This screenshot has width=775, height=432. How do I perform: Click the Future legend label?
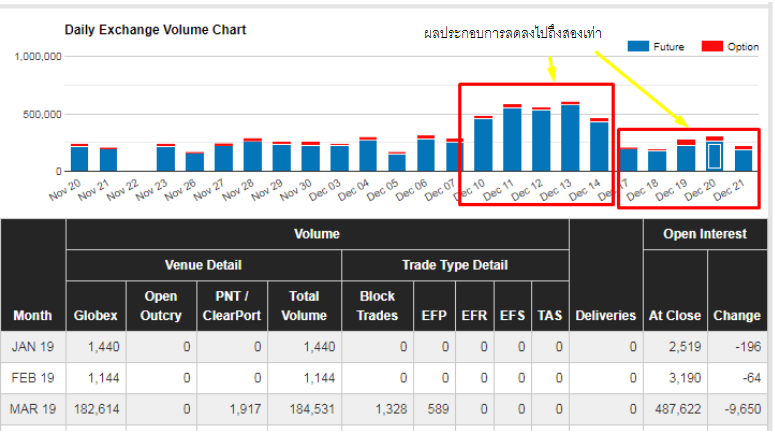[669, 47]
